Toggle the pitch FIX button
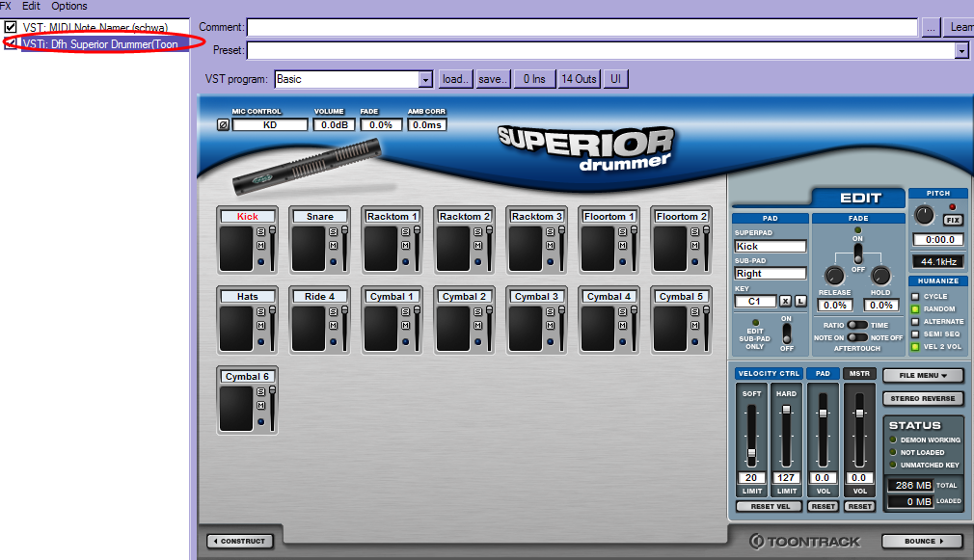974x560 pixels. coord(953,220)
